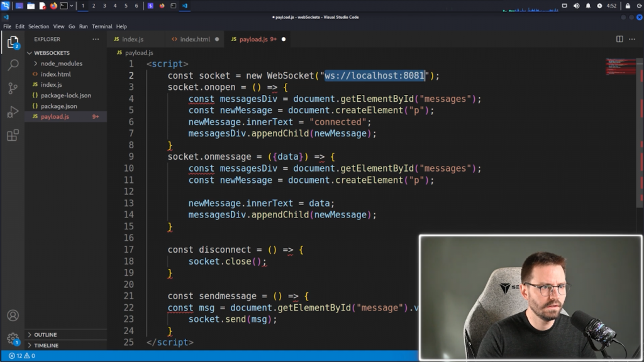Open index.html in the Explorer tree

pyautogui.click(x=55, y=74)
